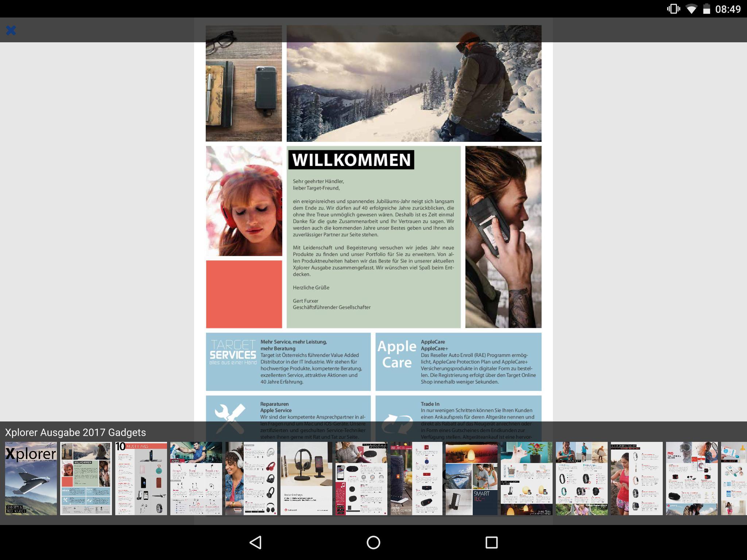747x560 pixels.
Task: Tap the wrench and screwdriver repair icon
Action: pyautogui.click(x=230, y=419)
